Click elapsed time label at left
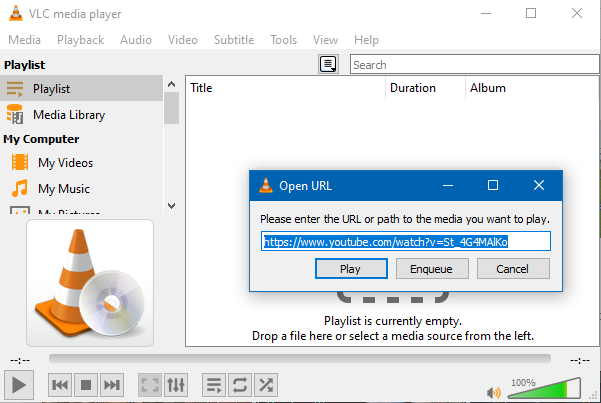 [20, 360]
